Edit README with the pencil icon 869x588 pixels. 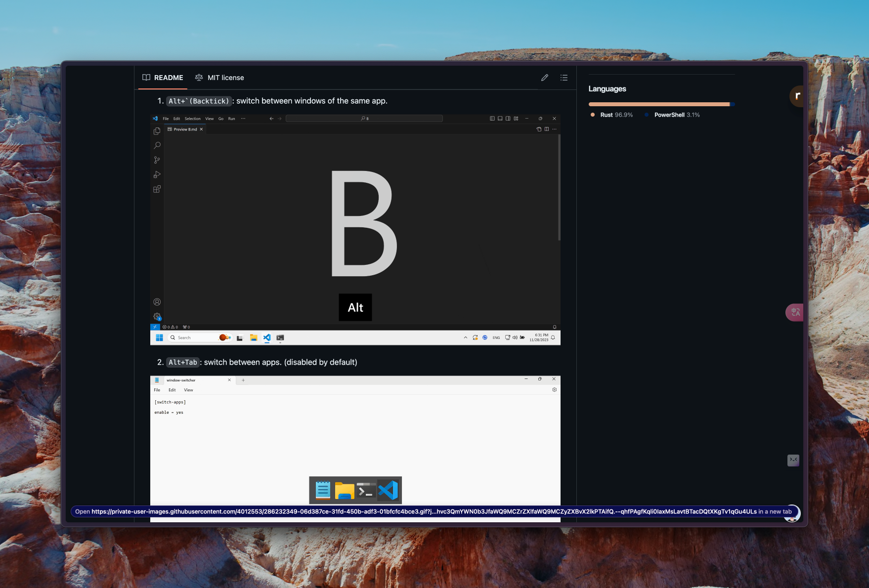(545, 78)
